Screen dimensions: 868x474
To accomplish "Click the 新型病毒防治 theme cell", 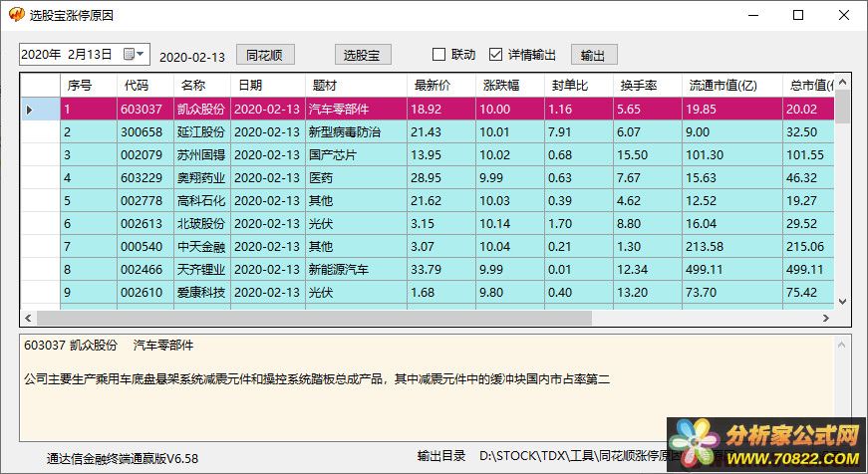I will (356, 132).
